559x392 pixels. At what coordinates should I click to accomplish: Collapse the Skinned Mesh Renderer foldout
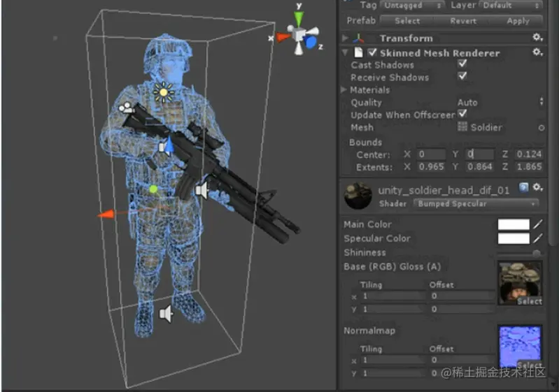tap(345, 53)
